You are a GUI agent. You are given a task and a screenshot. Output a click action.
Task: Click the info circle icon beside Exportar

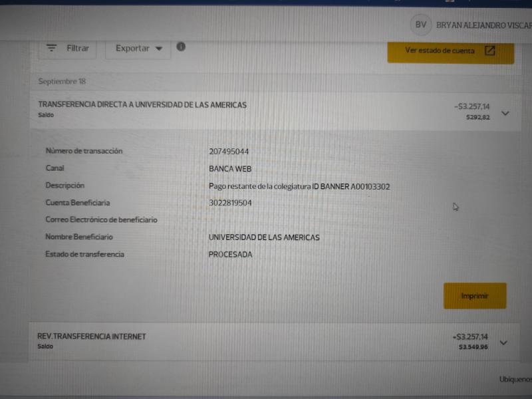pyautogui.click(x=181, y=47)
